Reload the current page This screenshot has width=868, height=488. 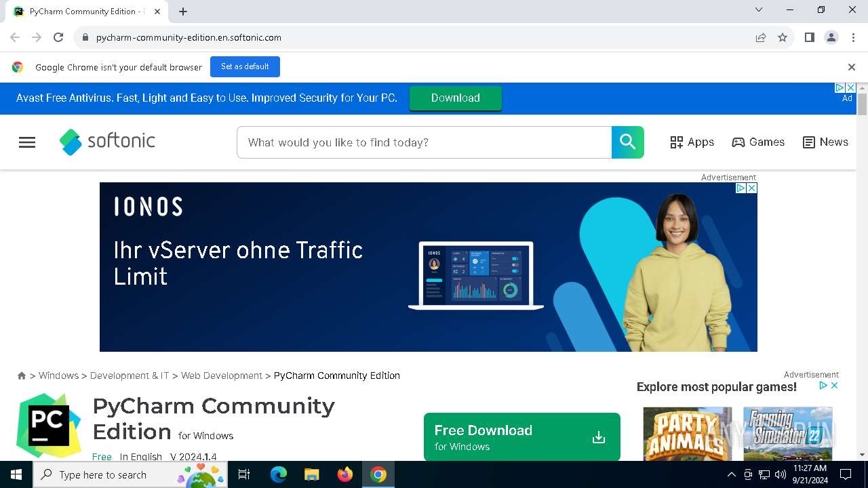pos(58,37)
